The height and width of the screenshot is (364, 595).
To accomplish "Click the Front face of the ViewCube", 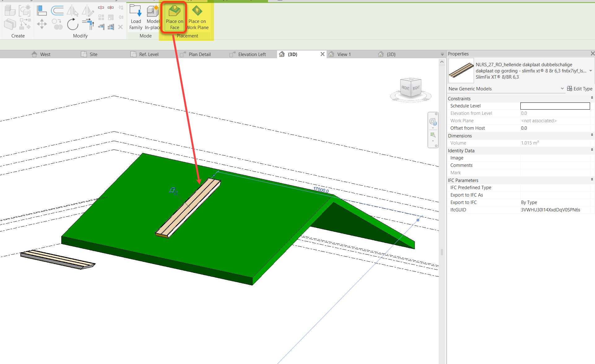I will point(405,88).
